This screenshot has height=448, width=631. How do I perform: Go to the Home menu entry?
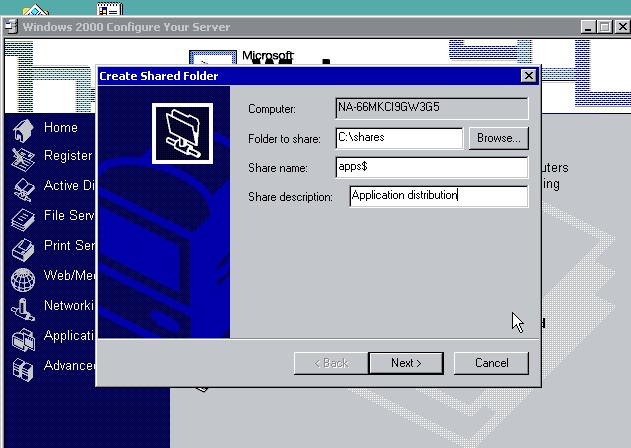tap(61, 127)
